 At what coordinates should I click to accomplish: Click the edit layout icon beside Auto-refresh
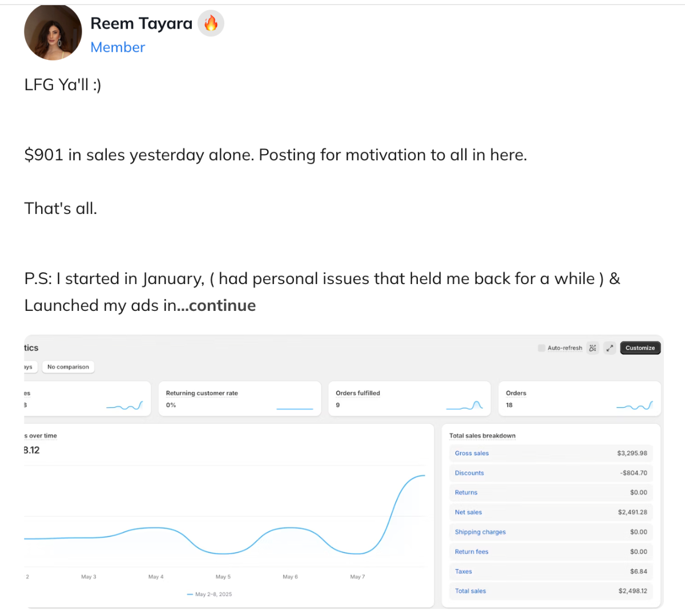(593, 348)
